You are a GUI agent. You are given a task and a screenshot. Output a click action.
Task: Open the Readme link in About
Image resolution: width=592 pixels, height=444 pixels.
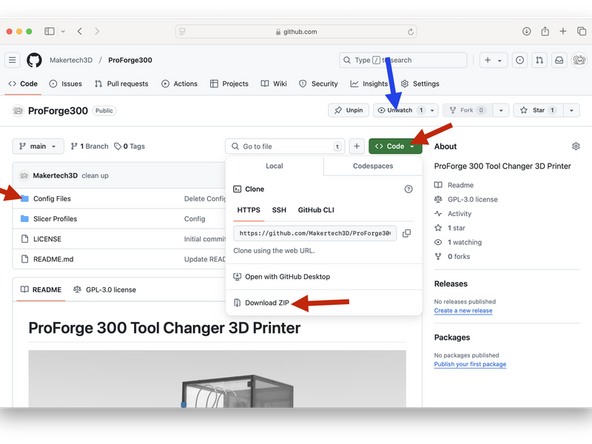pyautogui.click(x=454, y=185)
